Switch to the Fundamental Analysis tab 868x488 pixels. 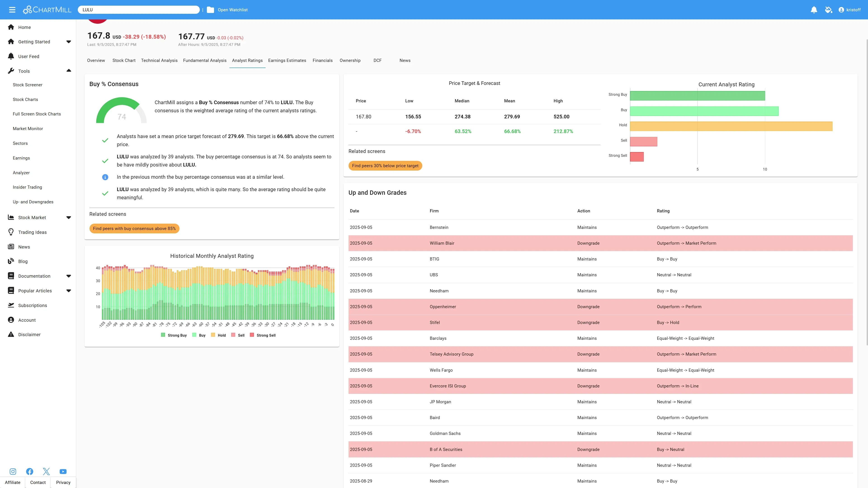click(205, 61)
